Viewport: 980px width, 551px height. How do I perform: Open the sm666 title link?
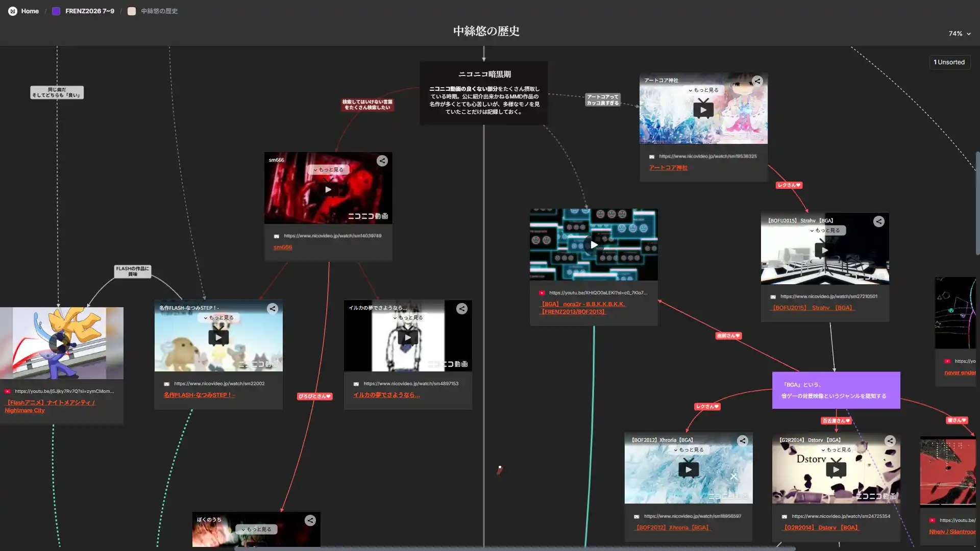tap(283, 247)
